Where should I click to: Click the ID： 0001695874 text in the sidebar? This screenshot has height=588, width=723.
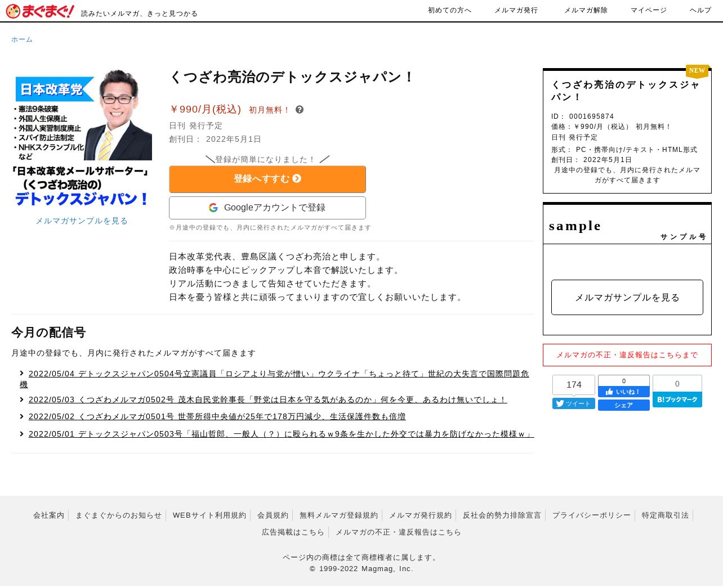pyautogui.click(x=583, y=116)
